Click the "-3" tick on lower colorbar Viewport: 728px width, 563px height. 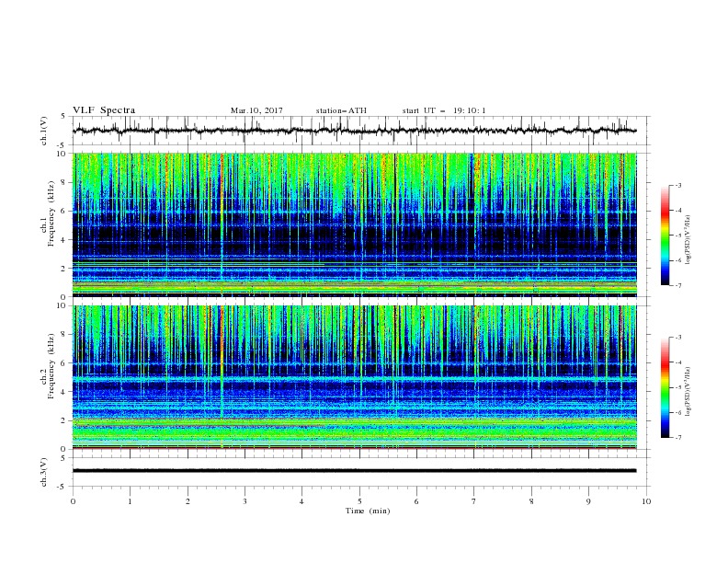tap(677, 338)
